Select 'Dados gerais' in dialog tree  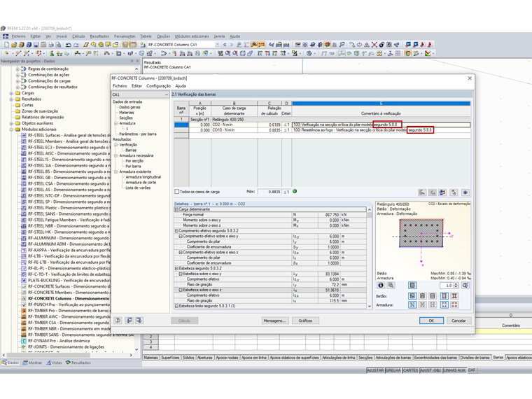click(129, 107)
